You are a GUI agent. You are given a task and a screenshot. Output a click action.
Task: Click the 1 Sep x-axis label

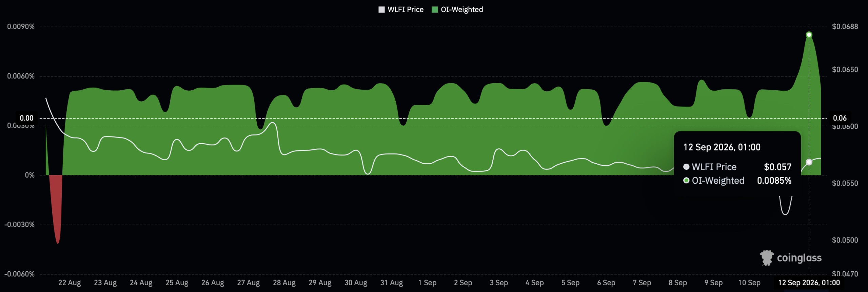[427, 282]
